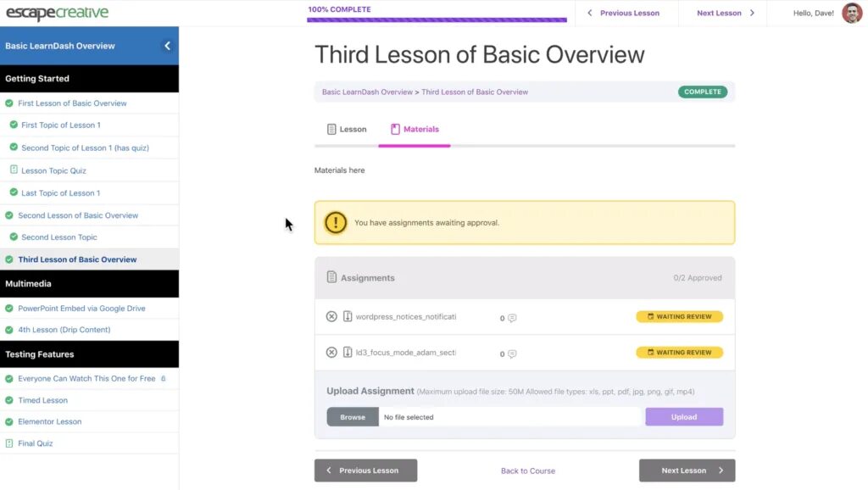Delete the wordpress_notices assignment via X icon
The width and height of the screenshot is (868, 490).
pos(331,317)
